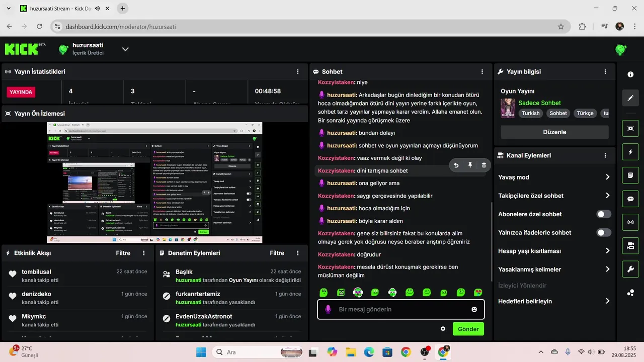Viewport: 644px width, 362px height.
Task: Click the three-dots cluster icon at the bottom of the sidebar
Action: pos(630,293)
